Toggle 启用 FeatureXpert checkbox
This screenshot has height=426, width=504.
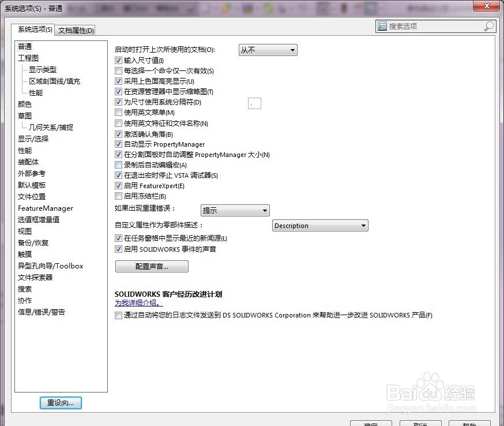(118, 186)
